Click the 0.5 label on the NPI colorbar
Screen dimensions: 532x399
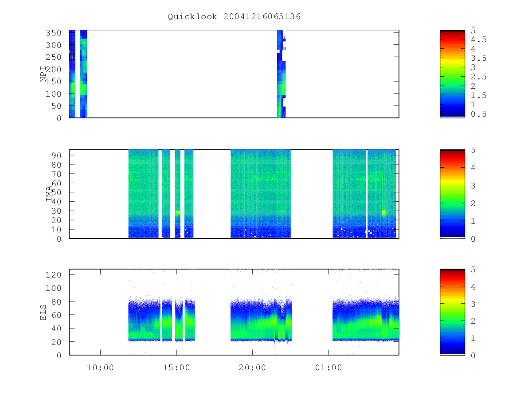tap(479, 114)
